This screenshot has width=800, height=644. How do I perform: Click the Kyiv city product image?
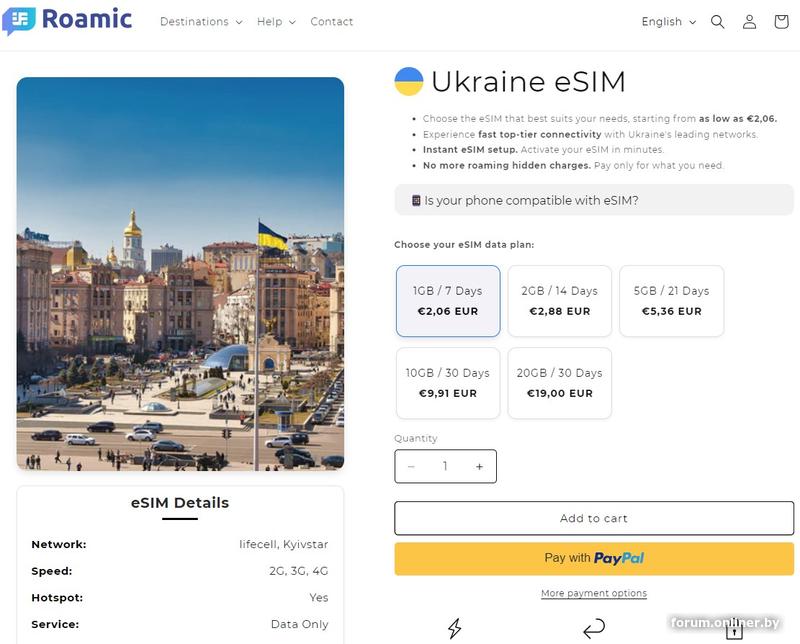pos(180,273)
